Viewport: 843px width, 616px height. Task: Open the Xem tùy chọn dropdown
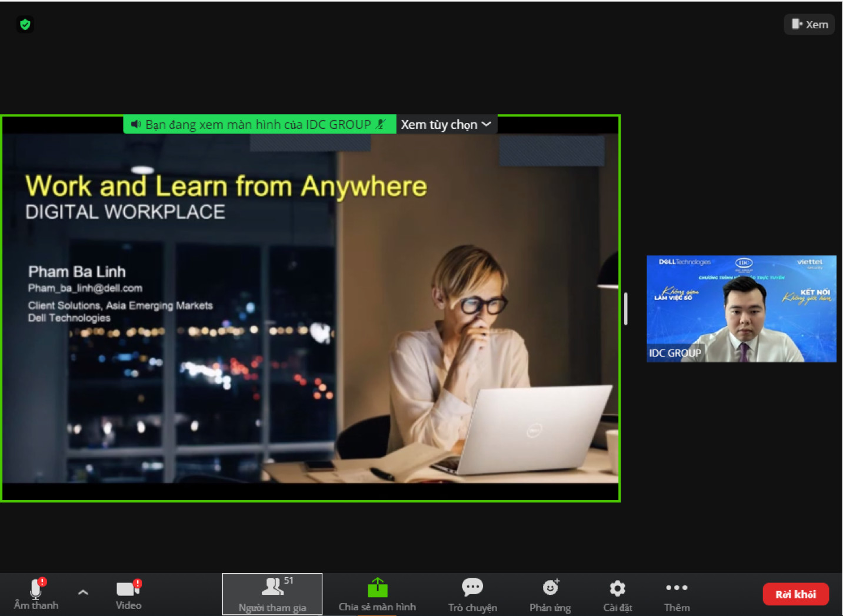click(447, 125)
